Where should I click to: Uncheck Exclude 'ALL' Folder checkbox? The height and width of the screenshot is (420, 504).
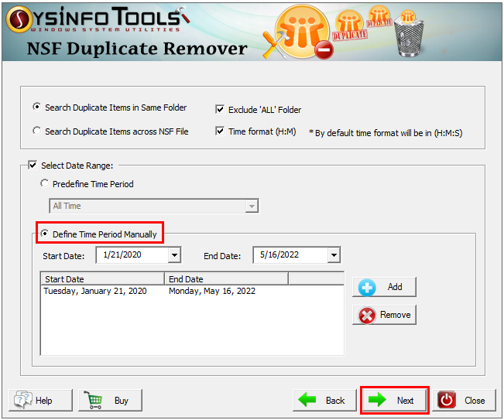point(220,110)
